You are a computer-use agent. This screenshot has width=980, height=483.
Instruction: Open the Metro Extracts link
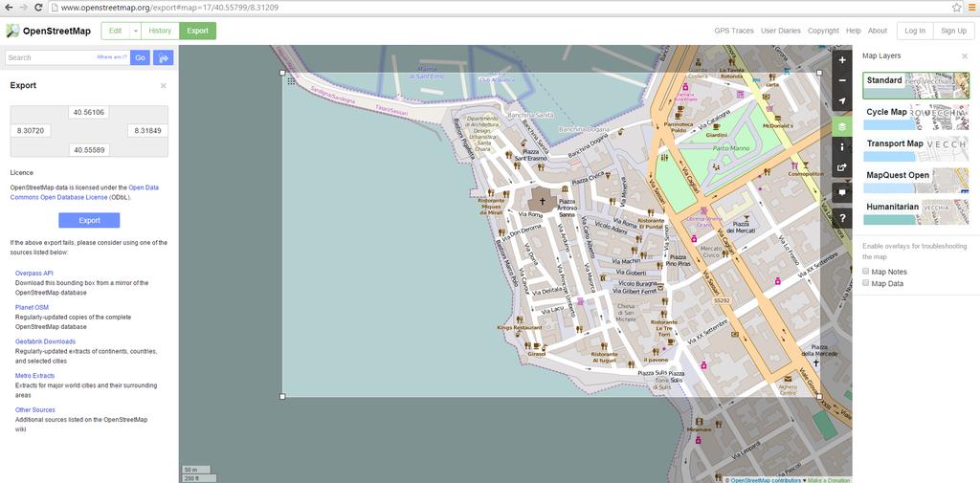35,376
